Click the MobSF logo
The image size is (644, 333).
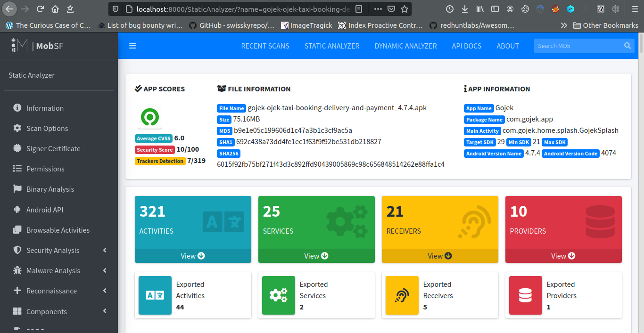pyautogui.click(x=38, y=46)
